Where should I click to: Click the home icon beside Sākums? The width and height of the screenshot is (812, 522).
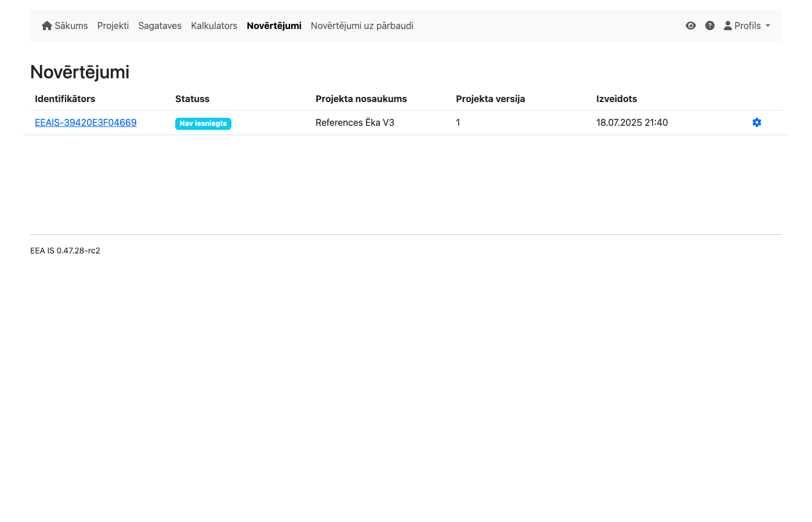coord(47,26)
